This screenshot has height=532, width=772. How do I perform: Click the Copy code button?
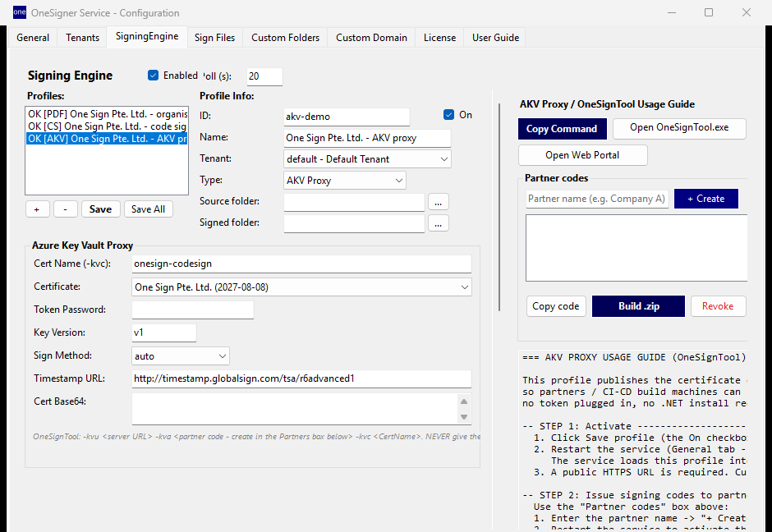pos(556,306)
